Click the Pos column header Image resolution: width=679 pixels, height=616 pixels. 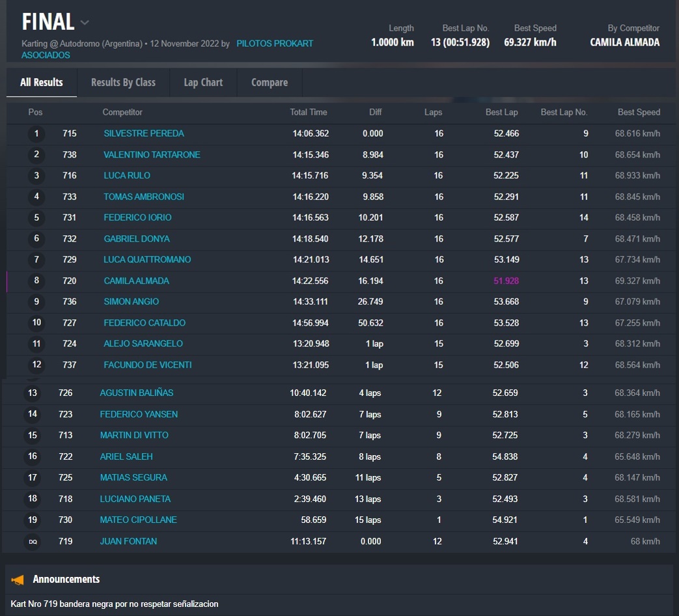pyautogui.click(x=35, y=113)
